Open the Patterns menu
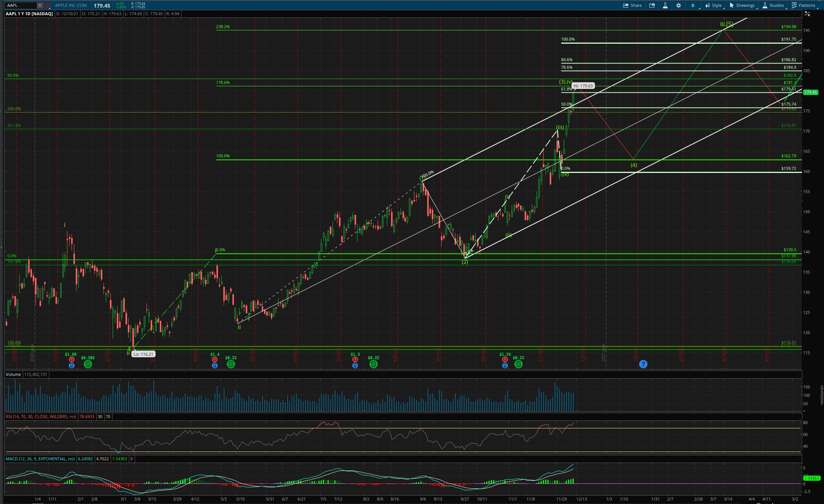 (803, 5)
